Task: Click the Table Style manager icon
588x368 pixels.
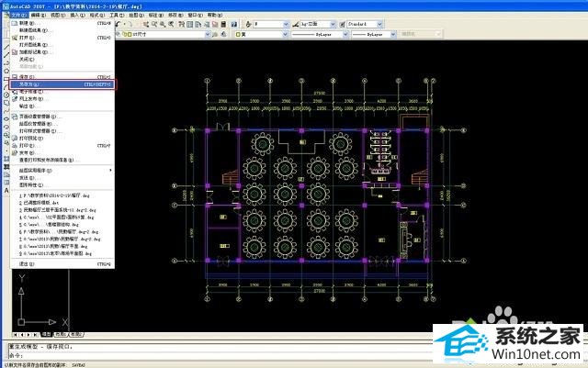Action: pyautogui.click(x=342, y=24)
